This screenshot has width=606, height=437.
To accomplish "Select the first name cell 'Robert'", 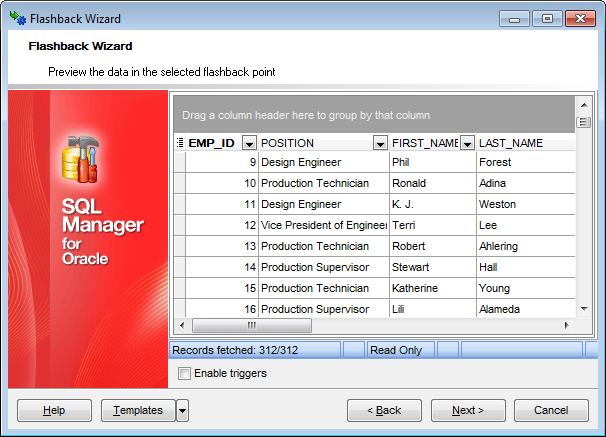I will pos(433,246).
